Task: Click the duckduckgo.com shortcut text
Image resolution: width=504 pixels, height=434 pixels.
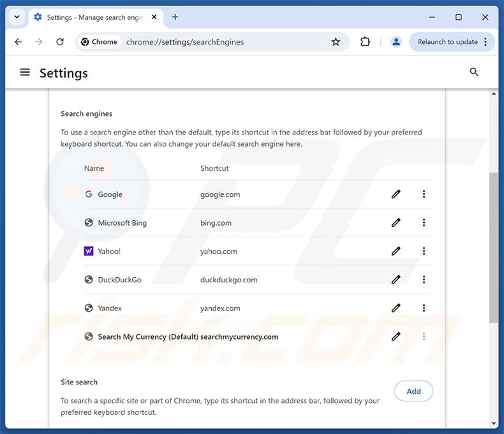Action: coord(229,280)
